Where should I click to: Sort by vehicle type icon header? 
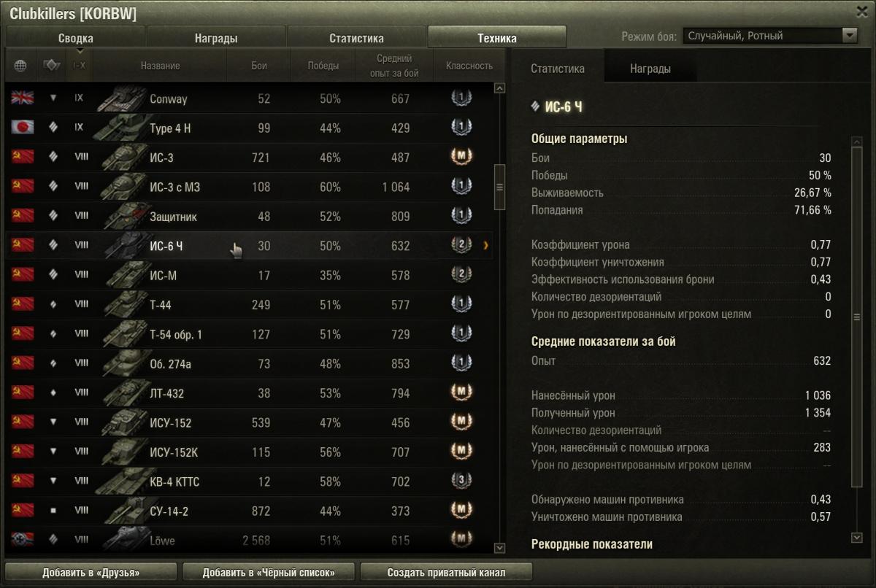(x=51, y=66)
